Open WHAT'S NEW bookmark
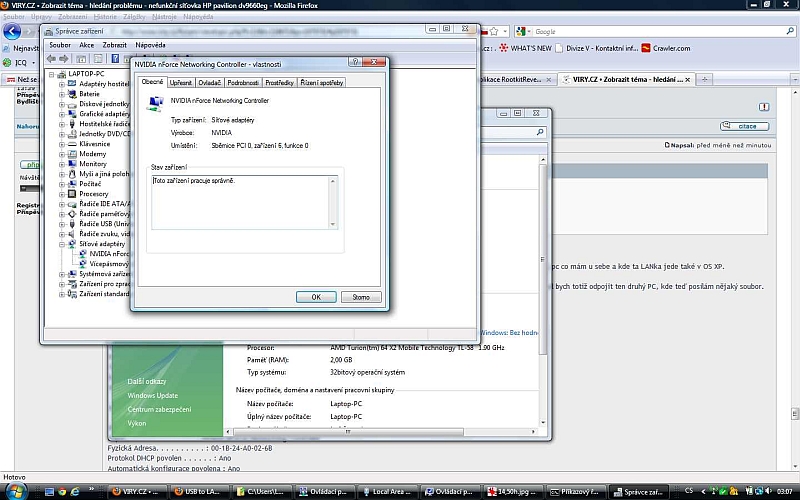 [525, 48]
